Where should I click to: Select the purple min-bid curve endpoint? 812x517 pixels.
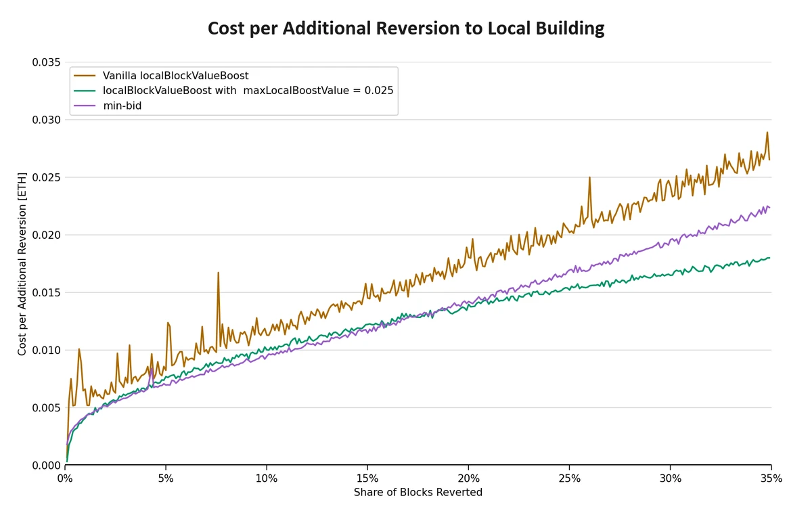tap(770, 207)
